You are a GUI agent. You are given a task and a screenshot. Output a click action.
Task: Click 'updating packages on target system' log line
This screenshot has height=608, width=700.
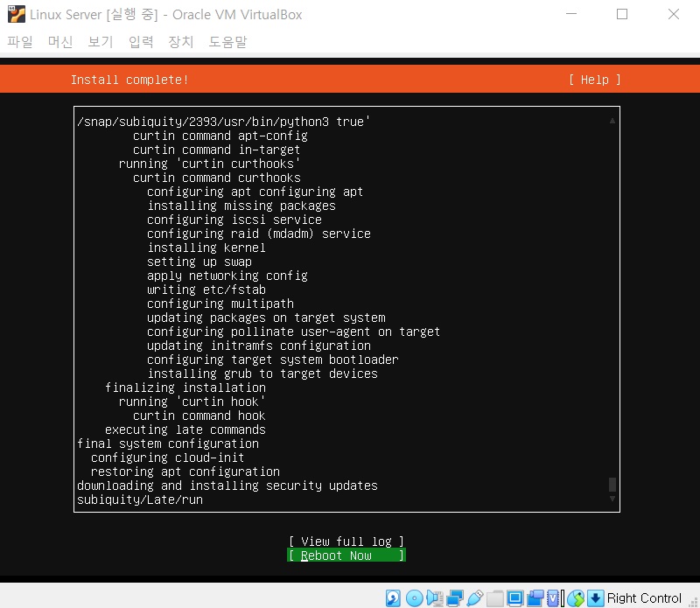point(266,318)
